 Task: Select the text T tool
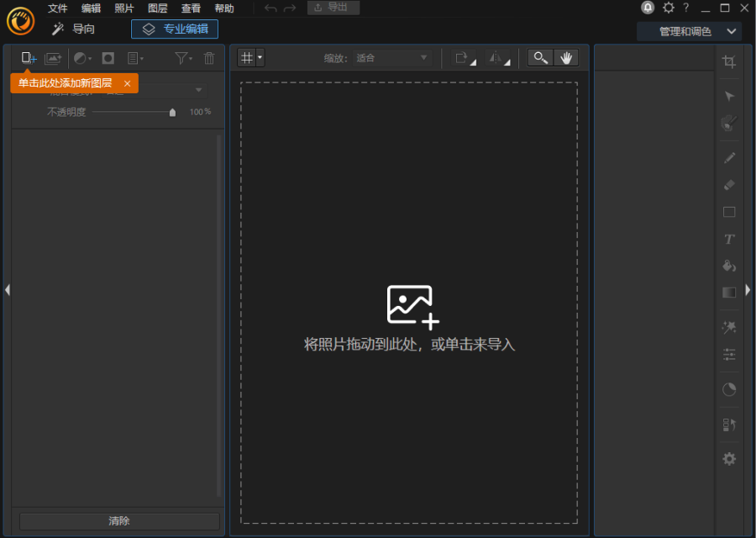(729, 239)
